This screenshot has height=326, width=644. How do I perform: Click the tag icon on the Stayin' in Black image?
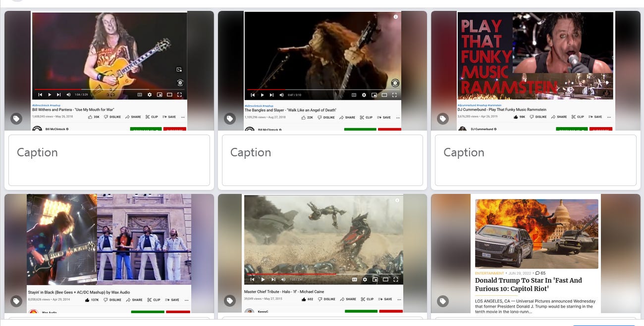coord(16,301)
